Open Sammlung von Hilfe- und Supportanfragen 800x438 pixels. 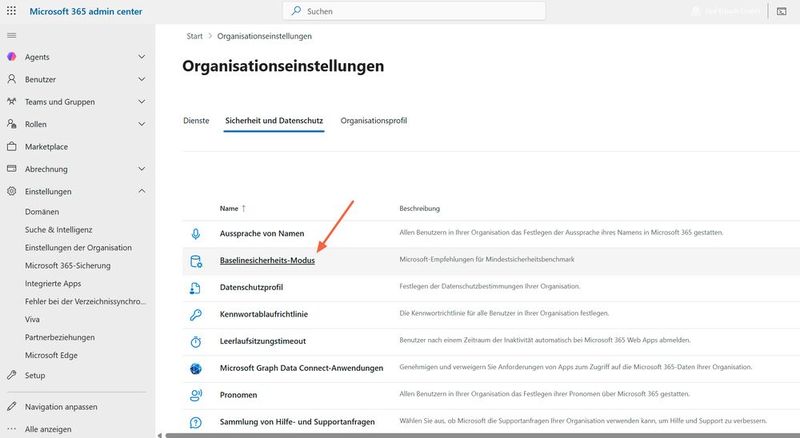[297, 422]
